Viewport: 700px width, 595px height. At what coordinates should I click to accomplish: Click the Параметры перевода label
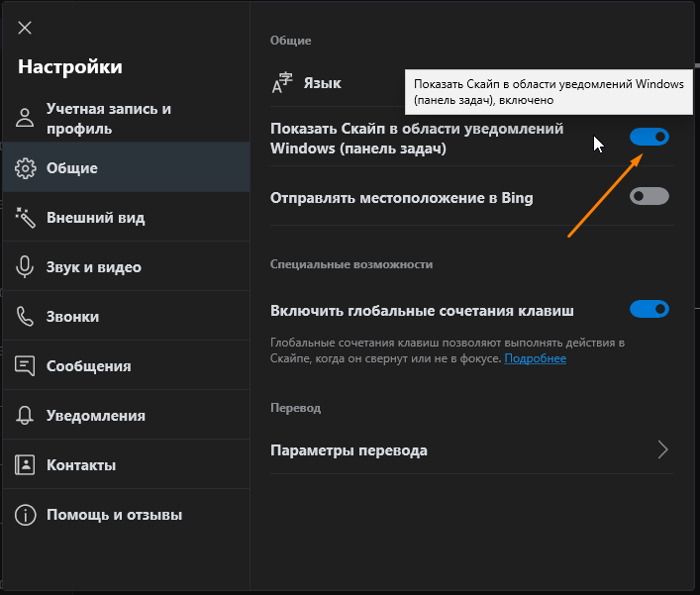coord(349,450)
